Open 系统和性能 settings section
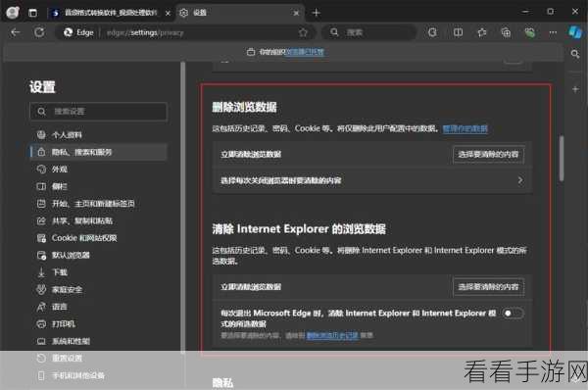The image size is (588, 390). point(98,341)
